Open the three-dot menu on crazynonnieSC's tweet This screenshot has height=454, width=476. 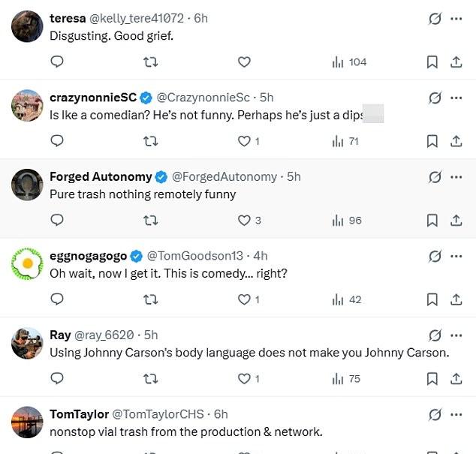[456, 98]
